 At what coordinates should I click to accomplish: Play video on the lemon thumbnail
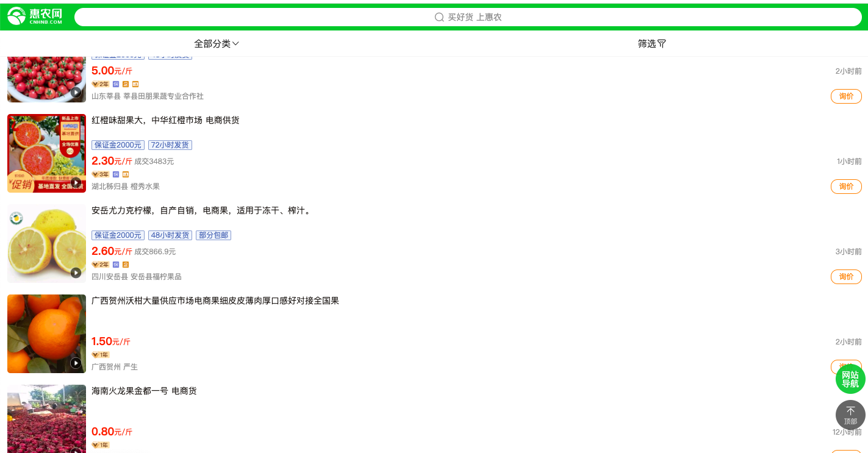pos(76,273)
